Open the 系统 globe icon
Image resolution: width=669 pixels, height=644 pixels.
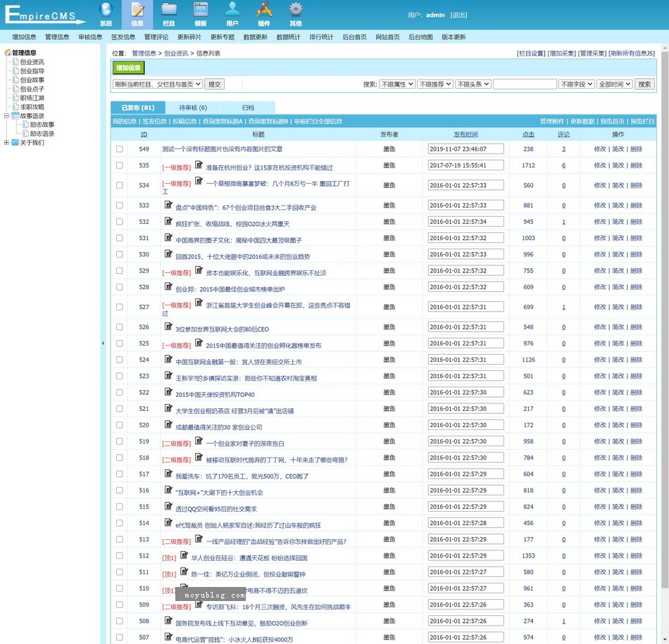click(x=106, y=9)
